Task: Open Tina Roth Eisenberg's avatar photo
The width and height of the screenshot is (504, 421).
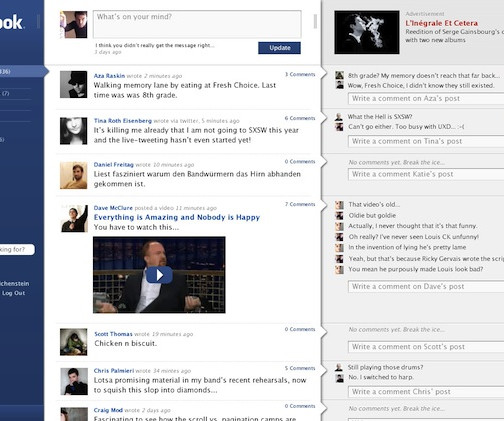Action: pos(74,131)
